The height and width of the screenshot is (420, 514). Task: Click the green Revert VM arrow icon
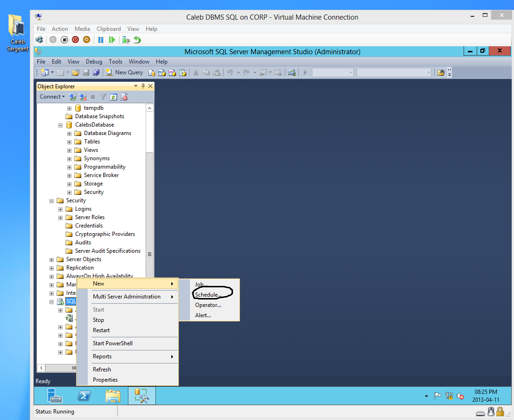pos(137,40)
